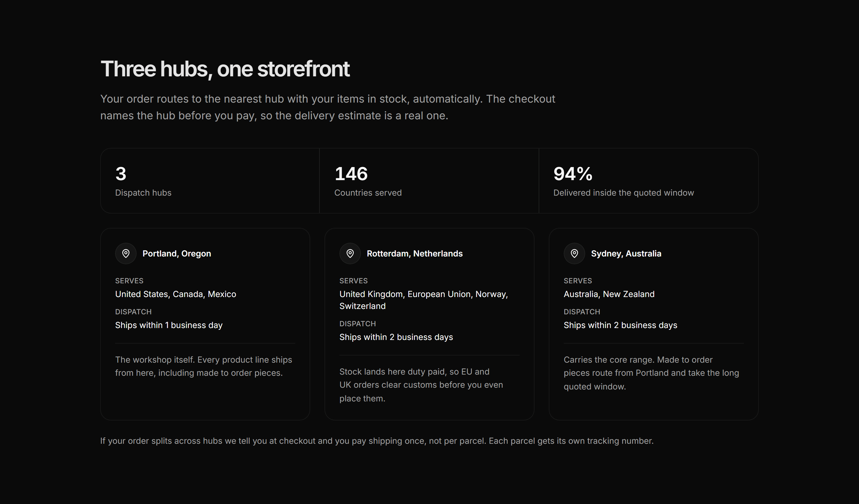This screenshot has height=504, width=859.
Task: Click 'United States, Canada, Mexico' text
Action: click(176, 294)
